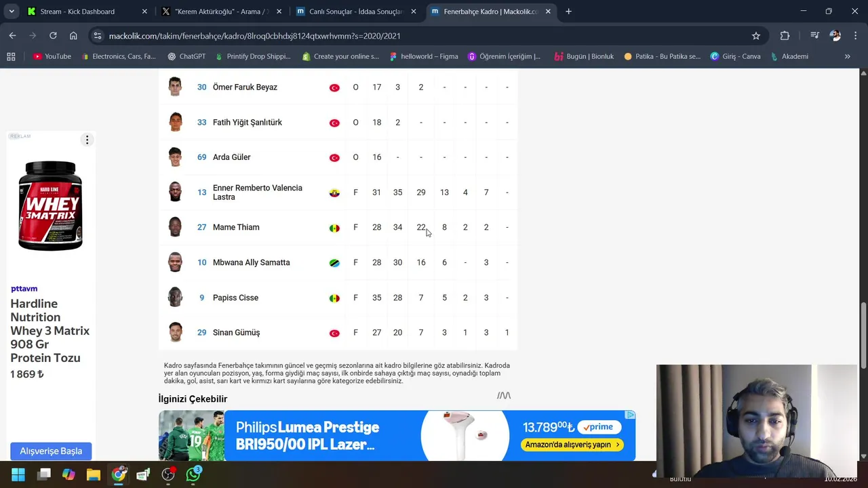Click Turkey flag in Sinan Gümüş row
This screenshot has height=488, width=868.
point(334,333)
